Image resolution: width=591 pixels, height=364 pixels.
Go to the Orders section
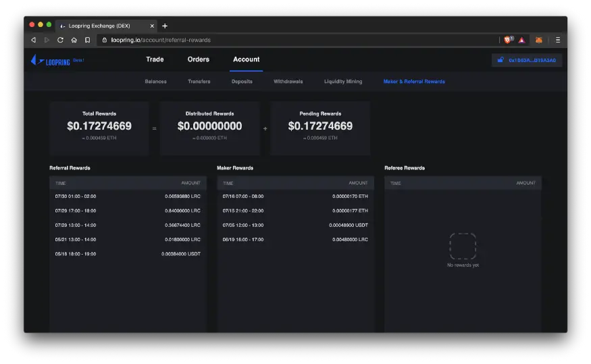[x=199, y=59]
